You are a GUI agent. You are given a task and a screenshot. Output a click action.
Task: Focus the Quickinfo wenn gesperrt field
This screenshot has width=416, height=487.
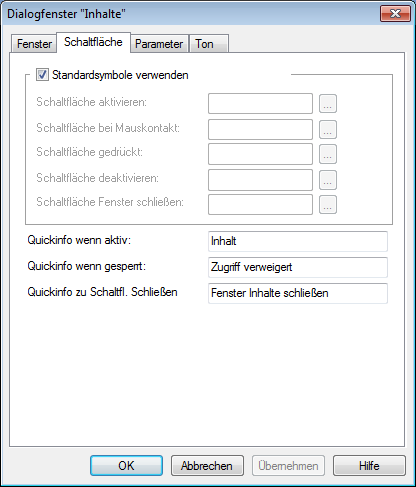[298, 267]
